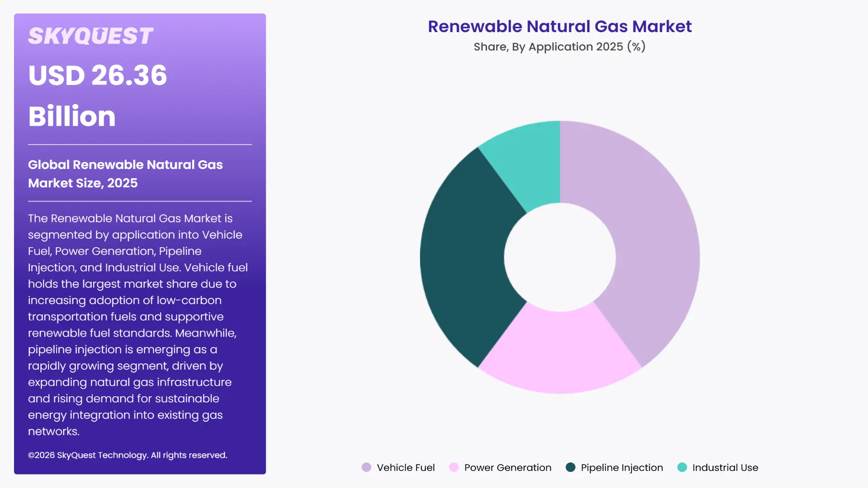Click the market segmentation description paragraph
868x488 pixels.
(138, 324)
